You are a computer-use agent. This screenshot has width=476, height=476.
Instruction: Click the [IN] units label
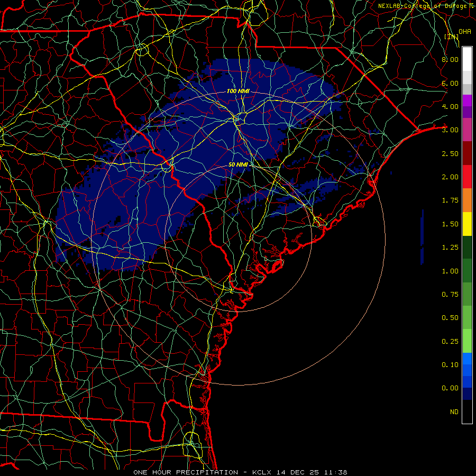tap(451, 36)
